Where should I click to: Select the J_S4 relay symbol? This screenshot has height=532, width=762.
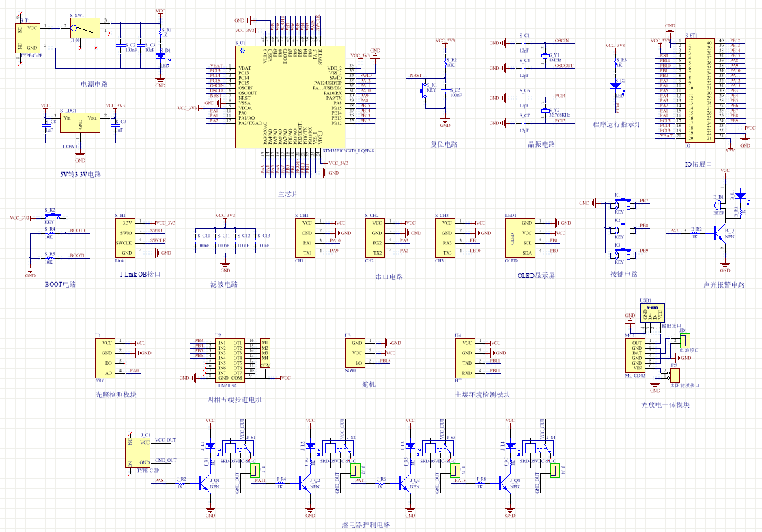pyautogui.click(x=539, y=447)
